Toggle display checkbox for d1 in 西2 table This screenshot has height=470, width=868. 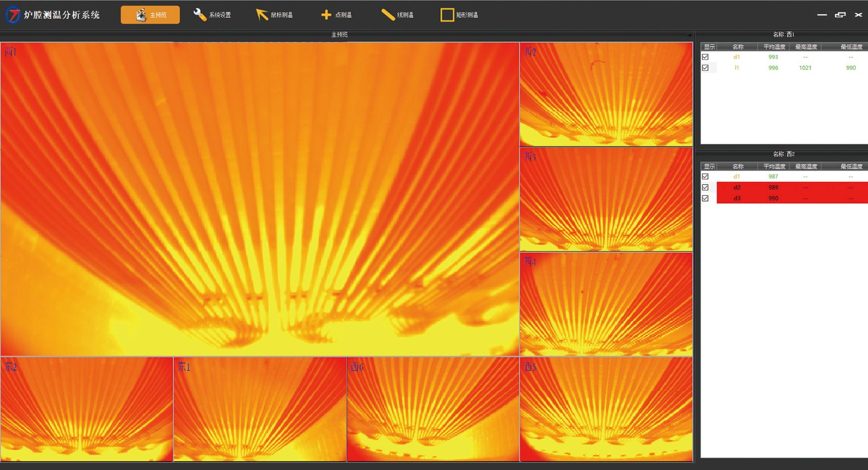[x=705, y=177]
